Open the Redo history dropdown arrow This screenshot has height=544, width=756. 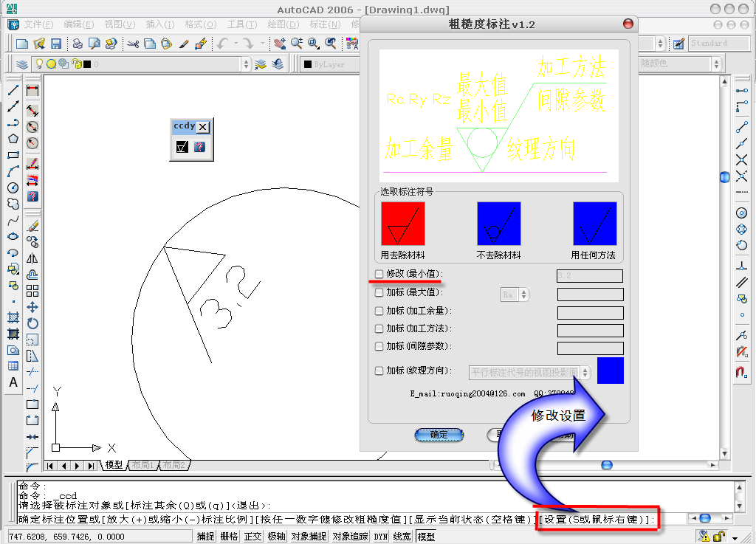coord(263,44)
